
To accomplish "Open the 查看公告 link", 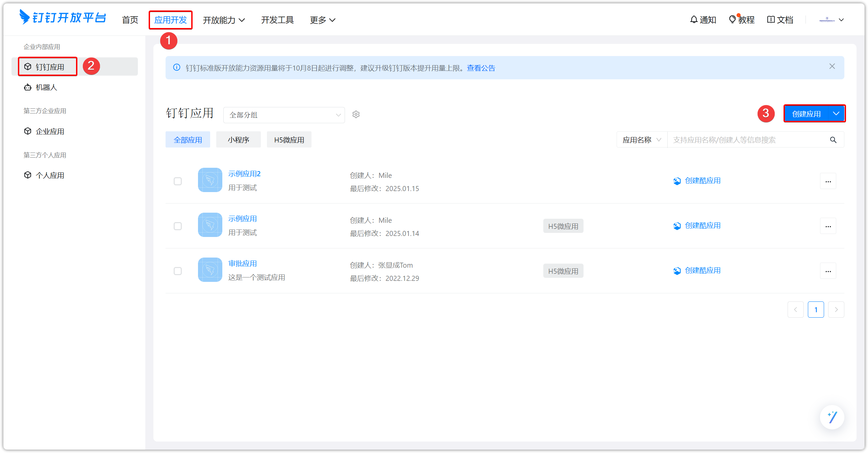I will point(481,68).
